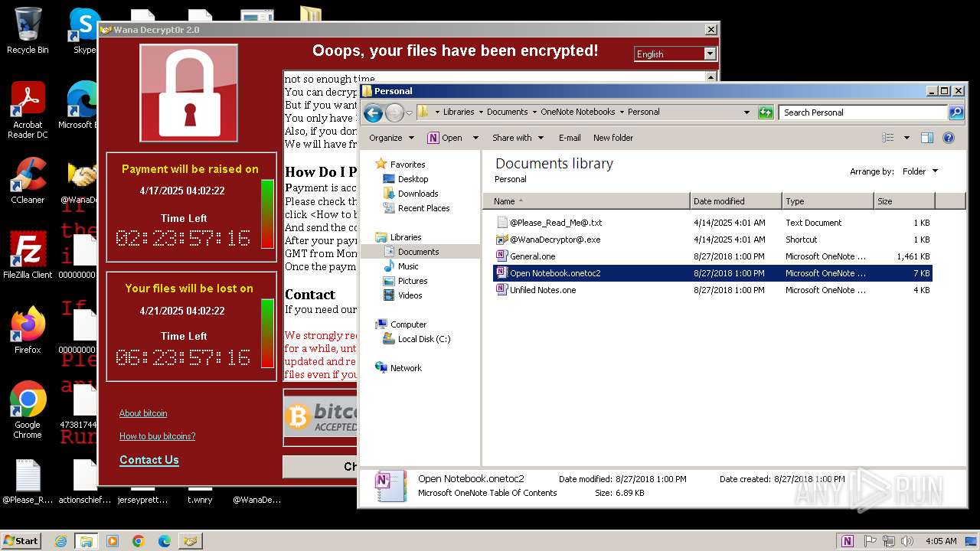Click OneNote Notebooks in the address breadcrumb
980x551 pixels.
(x=578, y=112)
